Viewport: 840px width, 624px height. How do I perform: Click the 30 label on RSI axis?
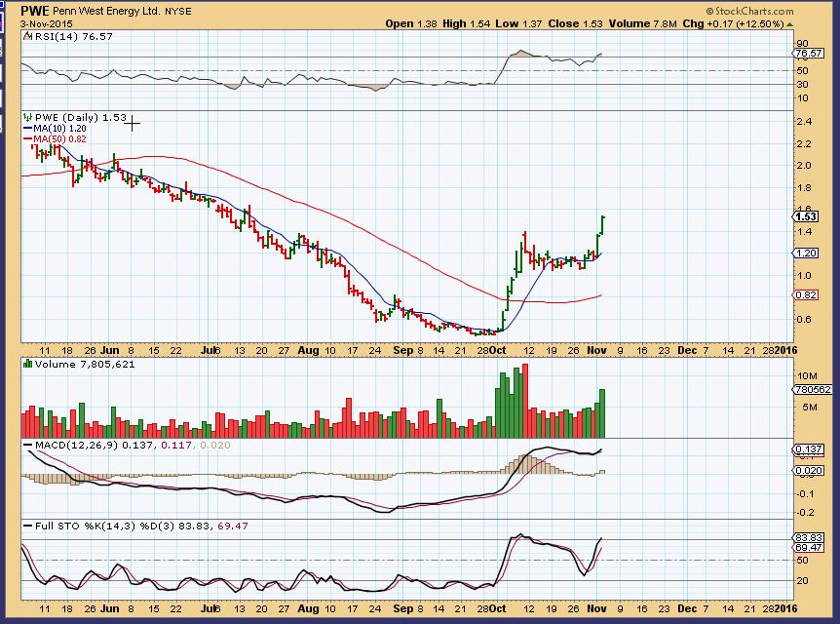[803, 84]
